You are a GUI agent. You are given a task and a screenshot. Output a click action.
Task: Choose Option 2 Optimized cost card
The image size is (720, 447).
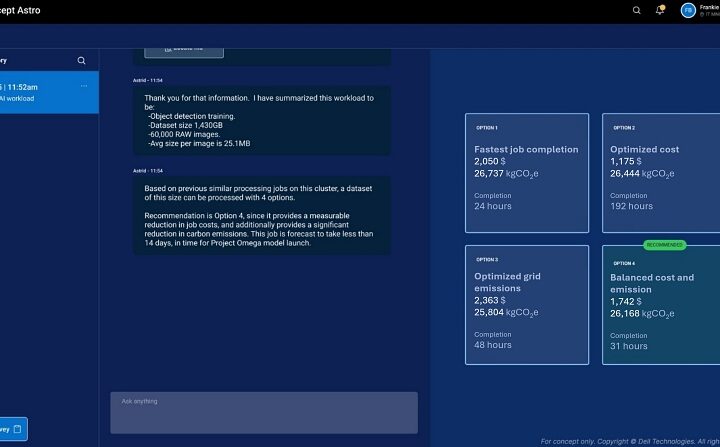(x=661, y=173)
